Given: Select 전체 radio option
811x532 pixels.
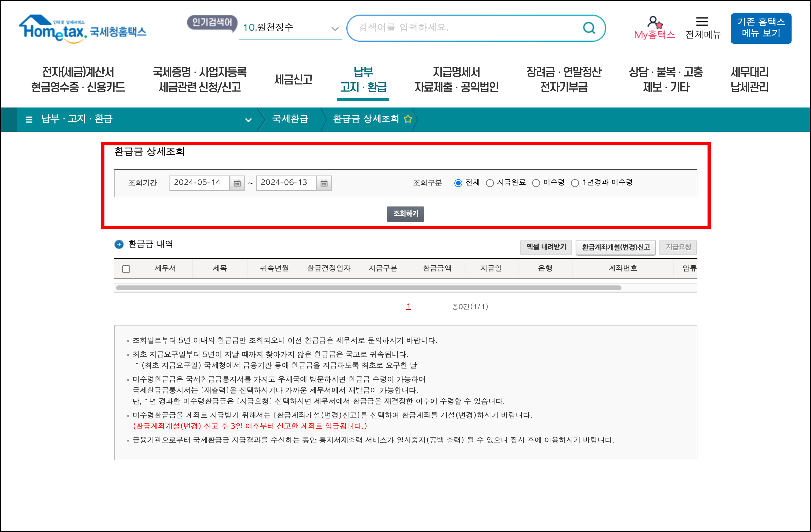Looking at the screenshot, I should (458, 183).
